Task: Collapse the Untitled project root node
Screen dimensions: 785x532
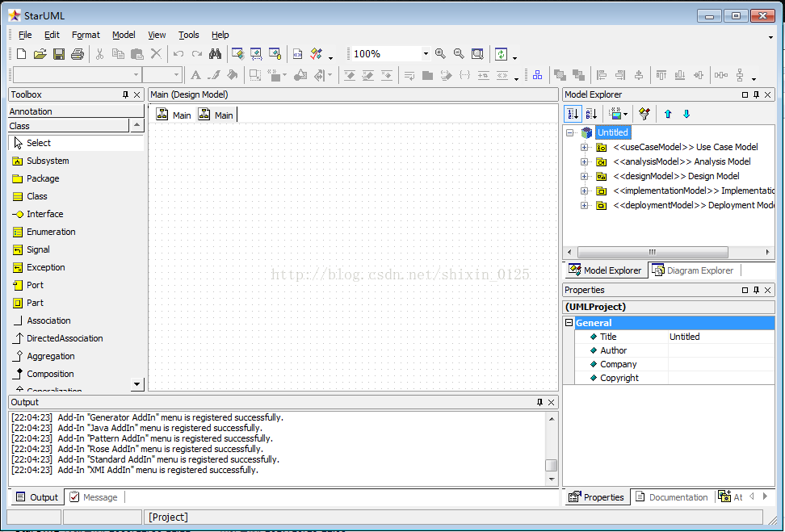Action: coord(569,132)
